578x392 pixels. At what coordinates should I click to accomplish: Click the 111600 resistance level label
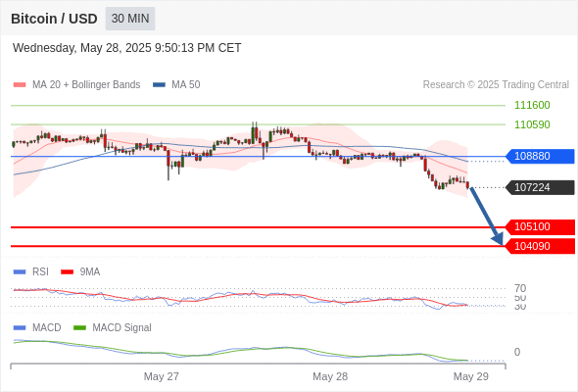532,105
